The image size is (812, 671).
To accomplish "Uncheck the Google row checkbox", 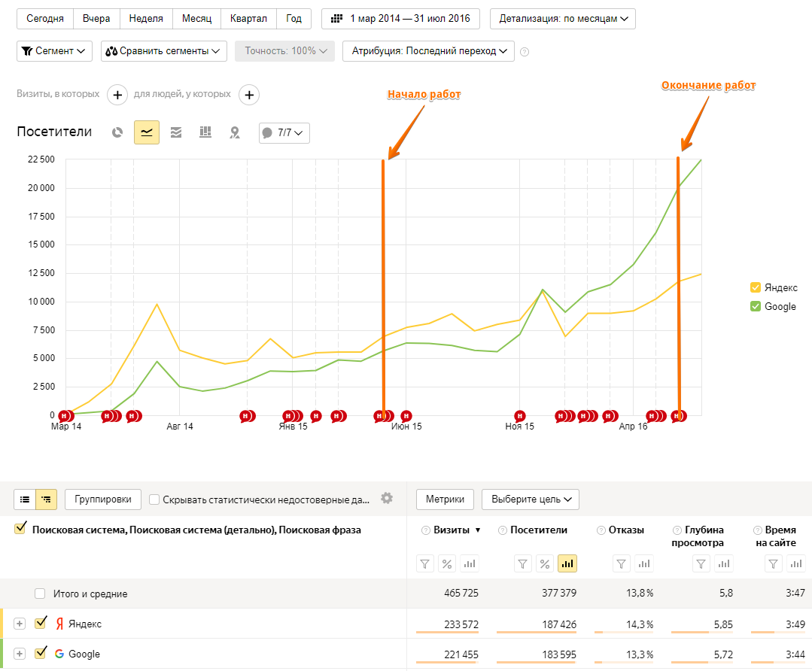I will click(41, 653).
